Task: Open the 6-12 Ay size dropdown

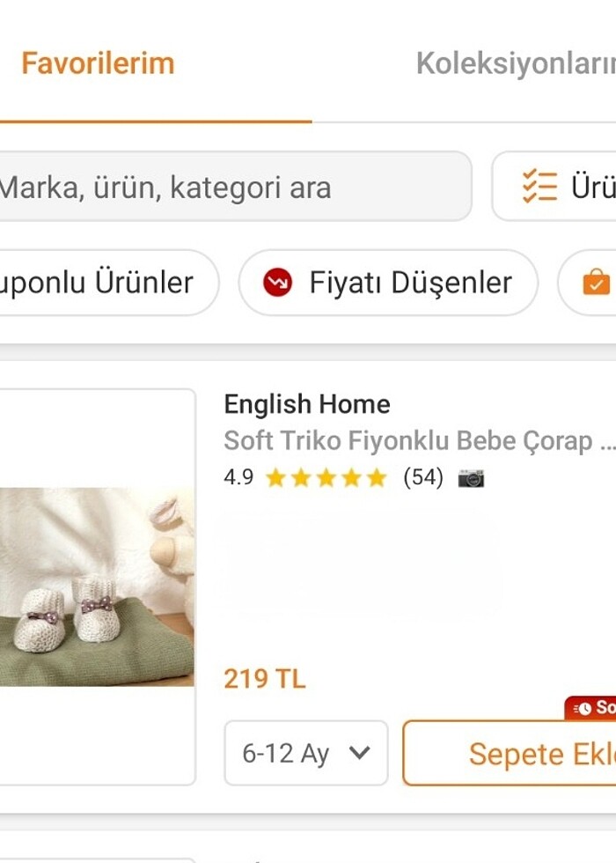Action: tap(305, 753)
